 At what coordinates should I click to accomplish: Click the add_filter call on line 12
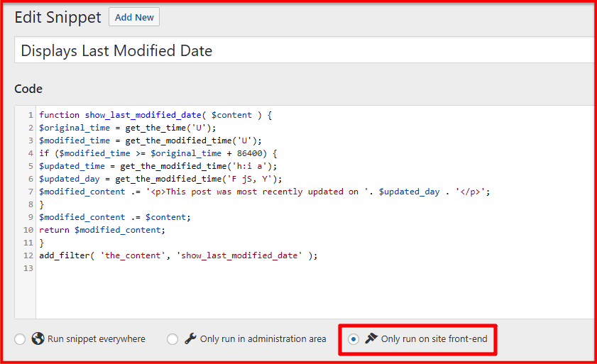[178, 255]
